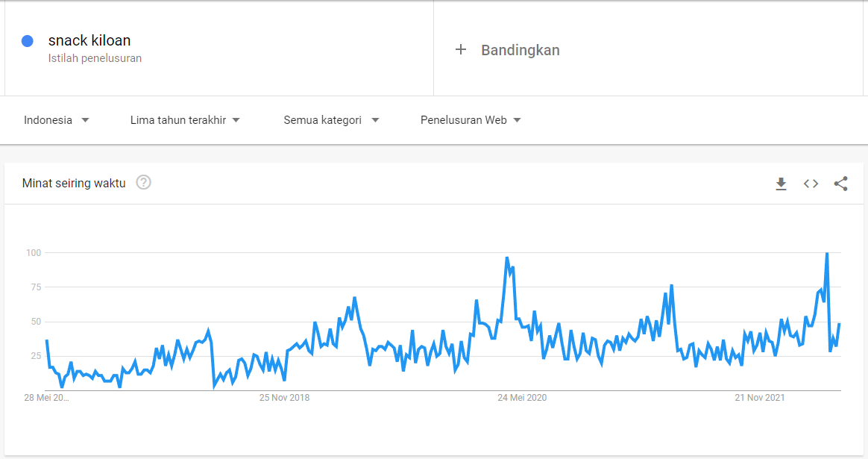
Task: Click the share icon on chart card
Action: 840,184
